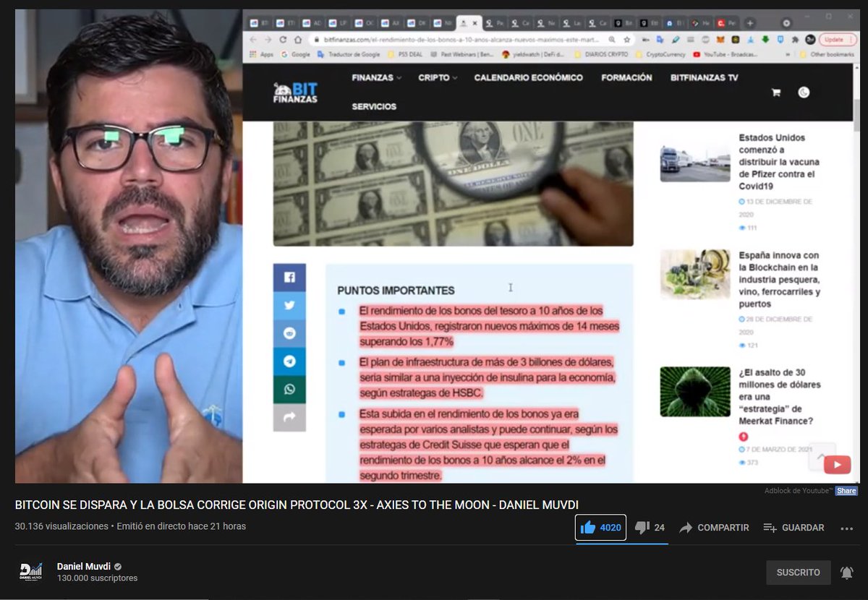This screenshot has width=868, height=600.
Task: Open the DIARIOS CRYPTO bookmark folder
Action: [603, 54]
